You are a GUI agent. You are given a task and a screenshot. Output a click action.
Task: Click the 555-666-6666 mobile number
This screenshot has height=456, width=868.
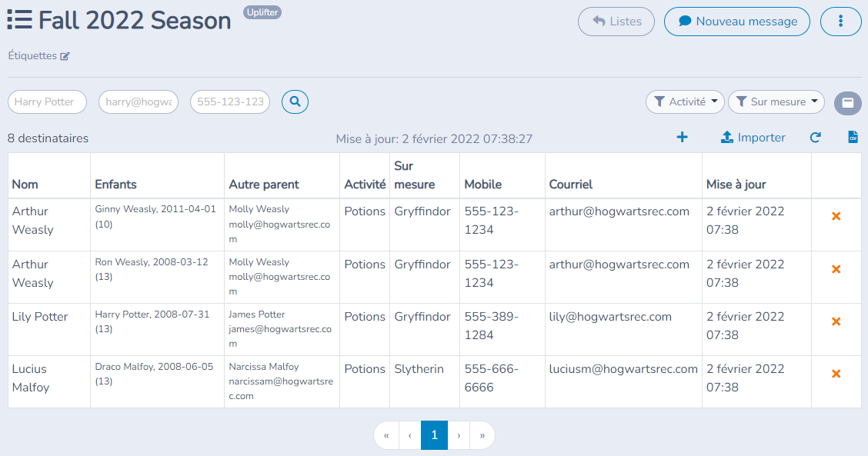coord(492,378)
